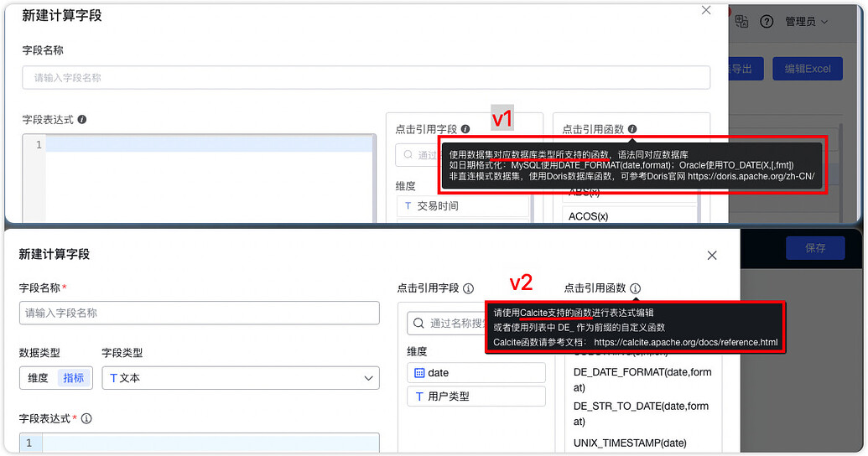Viewport: 868px width, 456px height.
Task: Click the search magnifier icon in v2
Action: 419,324
